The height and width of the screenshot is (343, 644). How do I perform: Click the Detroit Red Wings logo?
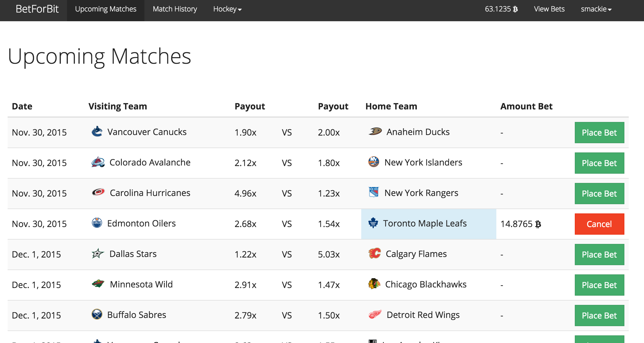coord(375,314)
